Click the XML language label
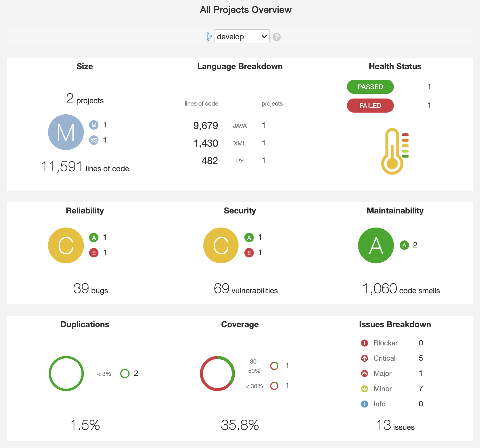Viewport: 480px width, 448px height. tap(240, 144)
